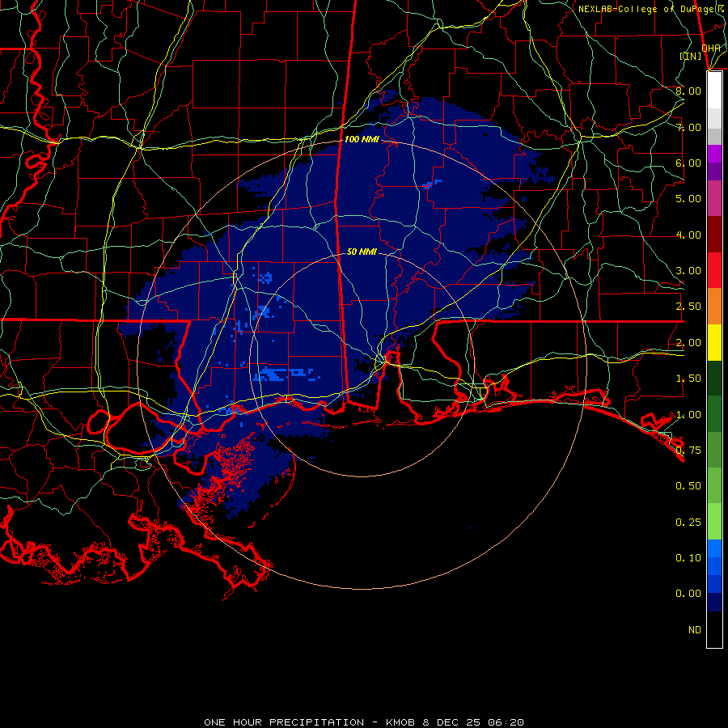Viewport: 728px width, 728px height.
Task: Select the black ND legend swatch
Action: (x=714, y=629)
